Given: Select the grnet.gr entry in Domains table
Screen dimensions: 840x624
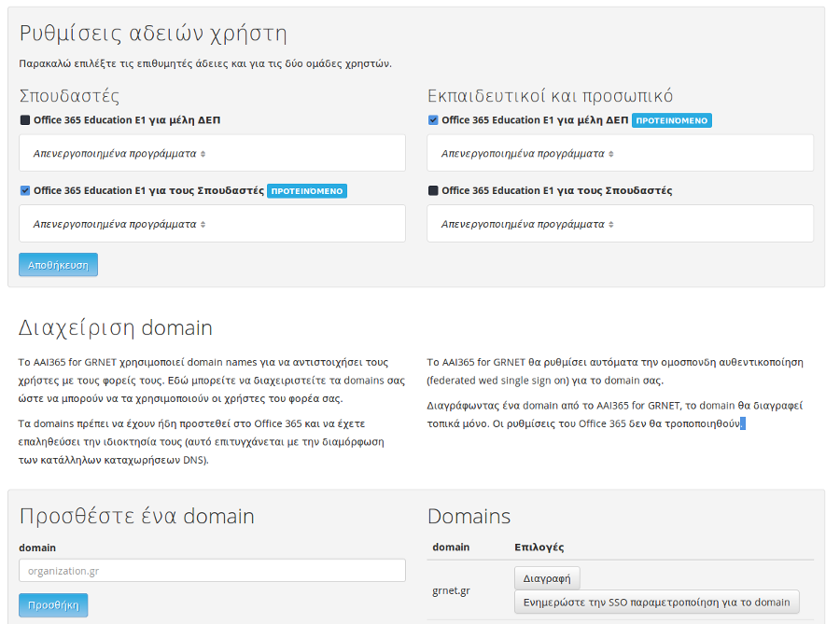Looking at the screenshot, I should tap(451, 590).
